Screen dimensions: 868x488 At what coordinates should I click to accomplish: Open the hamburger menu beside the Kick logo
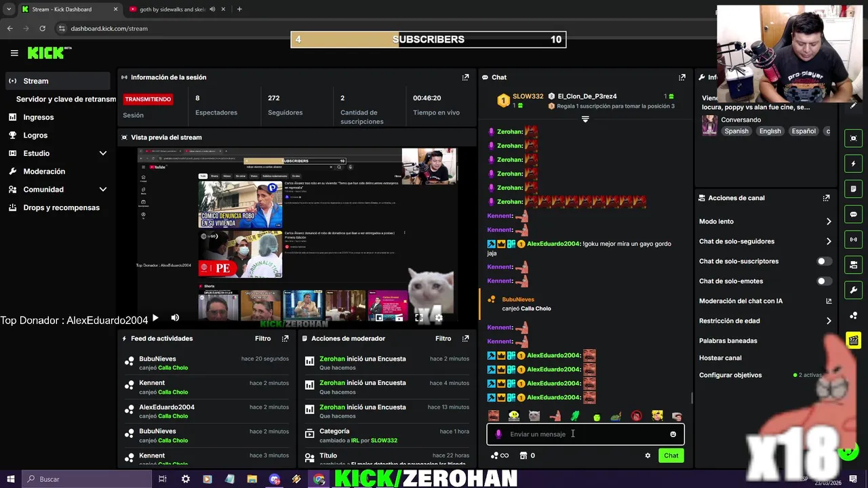(x=14, y=53)
